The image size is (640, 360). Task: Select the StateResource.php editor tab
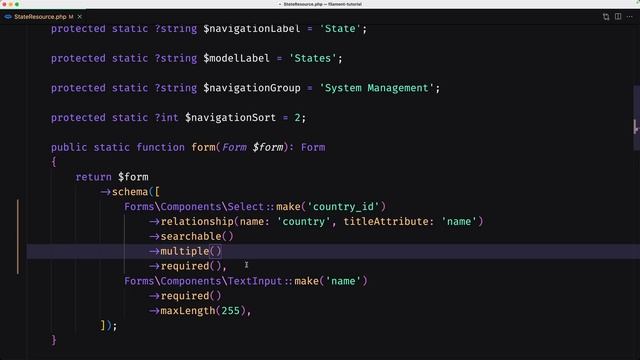(43, 17)
